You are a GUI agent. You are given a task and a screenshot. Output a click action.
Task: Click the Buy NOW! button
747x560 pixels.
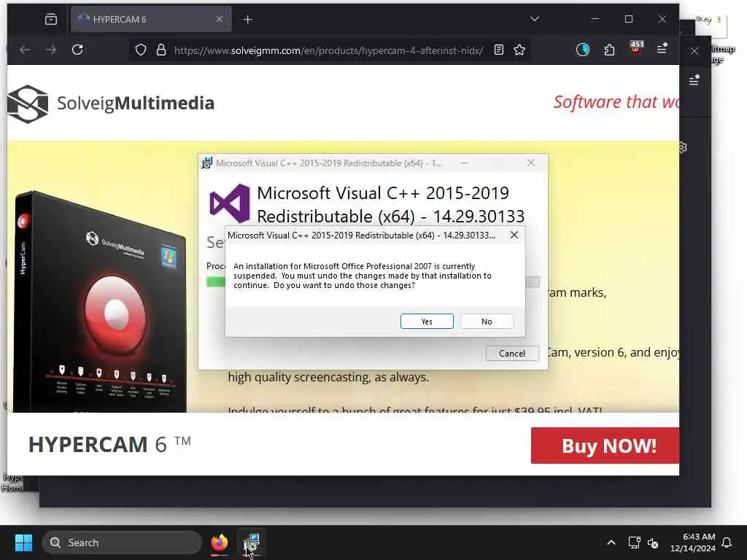[x=605, y=446]
